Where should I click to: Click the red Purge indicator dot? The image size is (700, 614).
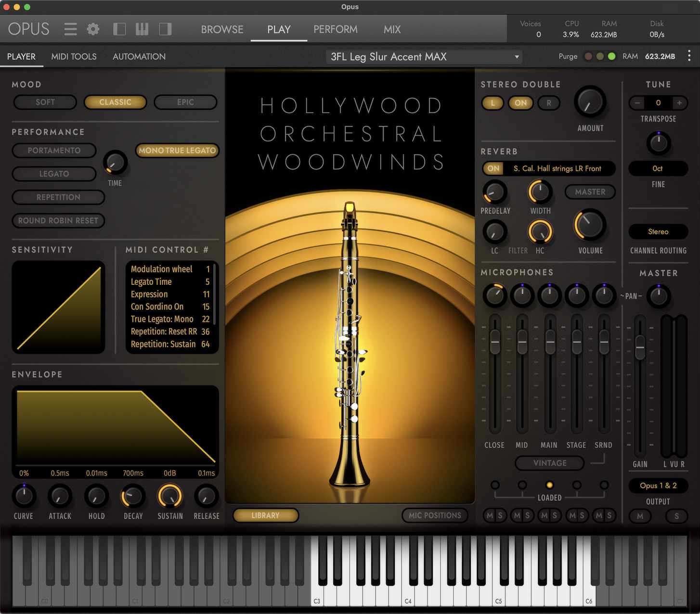tap(588, 56)
